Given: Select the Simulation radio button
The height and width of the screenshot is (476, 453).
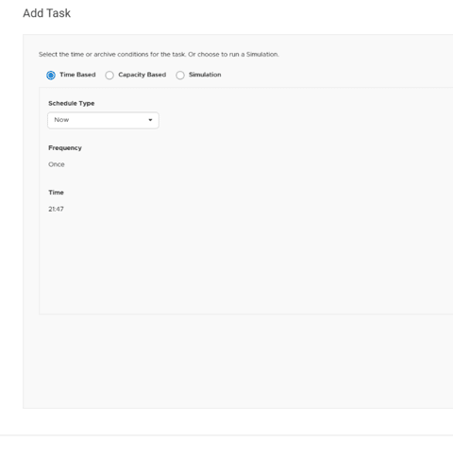Looking at the screenshot, I should pyautogui.click(x=180, y=76).
